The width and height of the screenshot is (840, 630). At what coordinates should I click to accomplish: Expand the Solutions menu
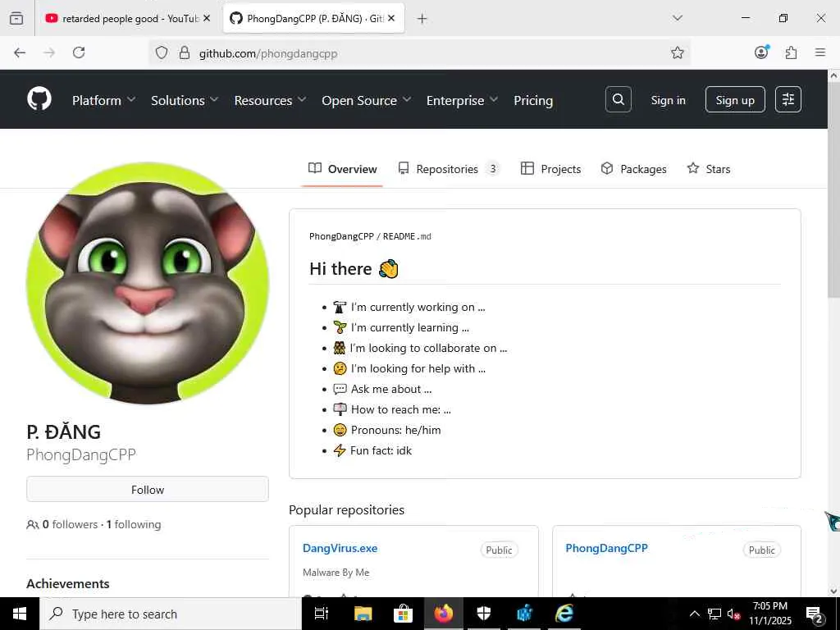(185, 100)
